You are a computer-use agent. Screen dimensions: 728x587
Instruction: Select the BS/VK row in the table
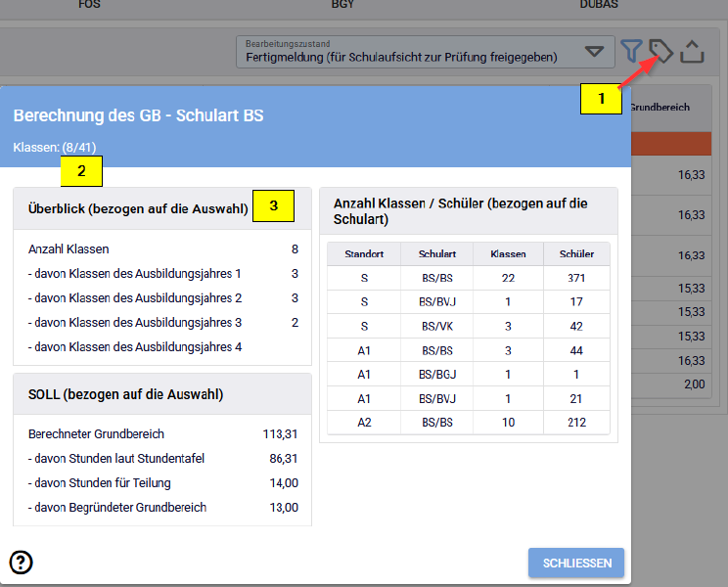pos(437,327)
